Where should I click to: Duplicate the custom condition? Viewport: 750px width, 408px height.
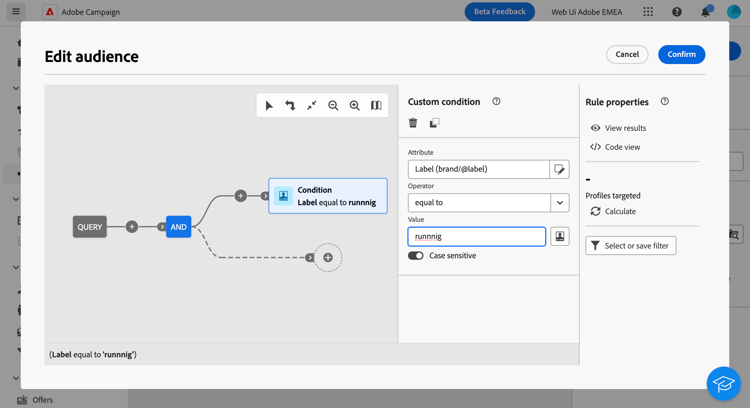434,123
